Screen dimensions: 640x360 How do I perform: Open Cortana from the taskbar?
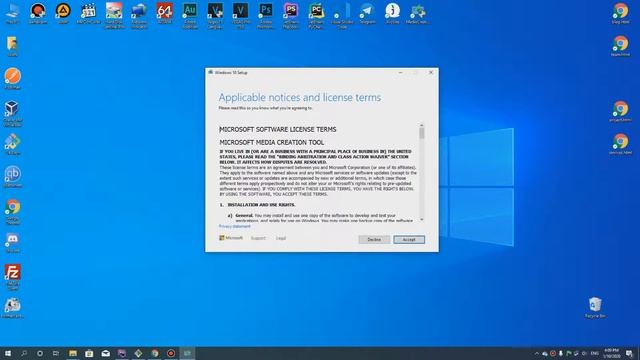tap(40, 353)
